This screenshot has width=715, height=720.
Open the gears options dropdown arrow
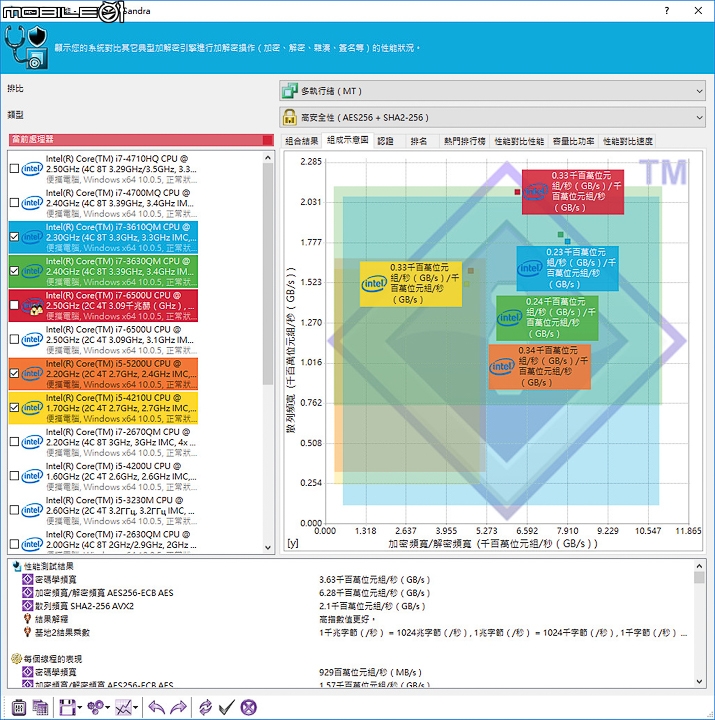tap(108, 708)
